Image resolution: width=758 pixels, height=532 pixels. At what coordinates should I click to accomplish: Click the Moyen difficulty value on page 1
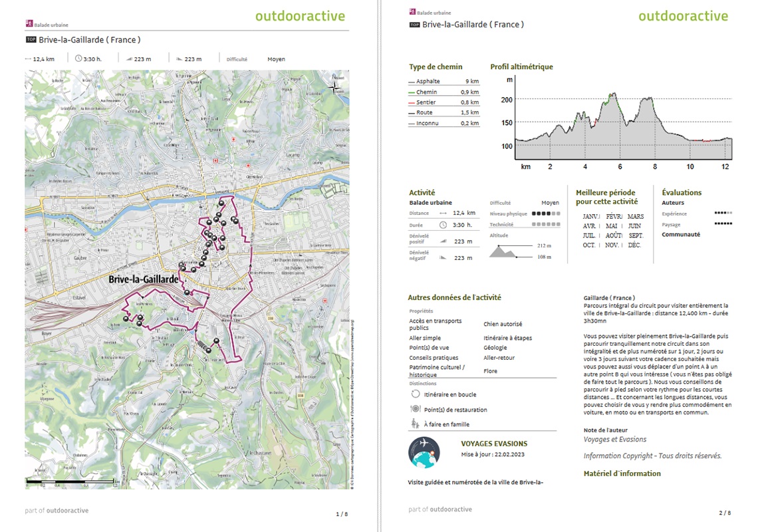tap(276, 59)
